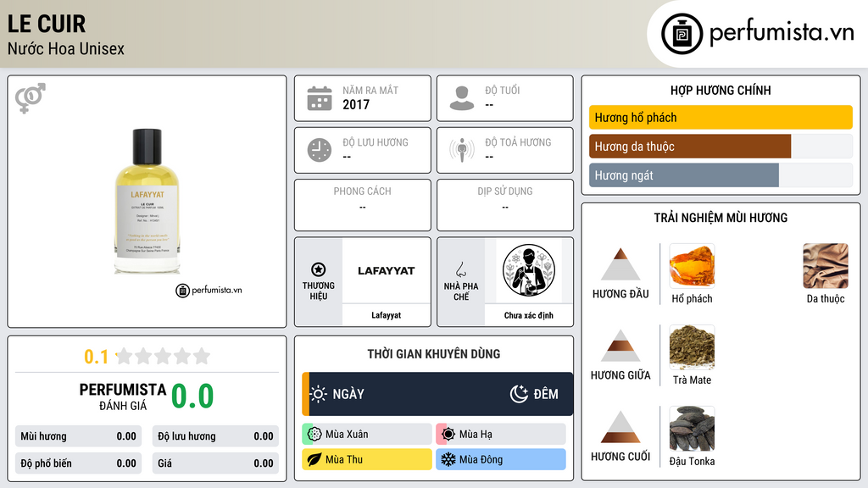Click the perfumista.vn bottle logo icon
868x488 pixels.
click(682, 34)
